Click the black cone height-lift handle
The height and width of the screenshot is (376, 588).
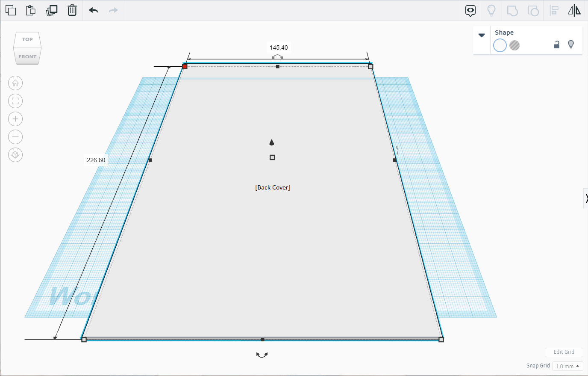coord(271,142)
